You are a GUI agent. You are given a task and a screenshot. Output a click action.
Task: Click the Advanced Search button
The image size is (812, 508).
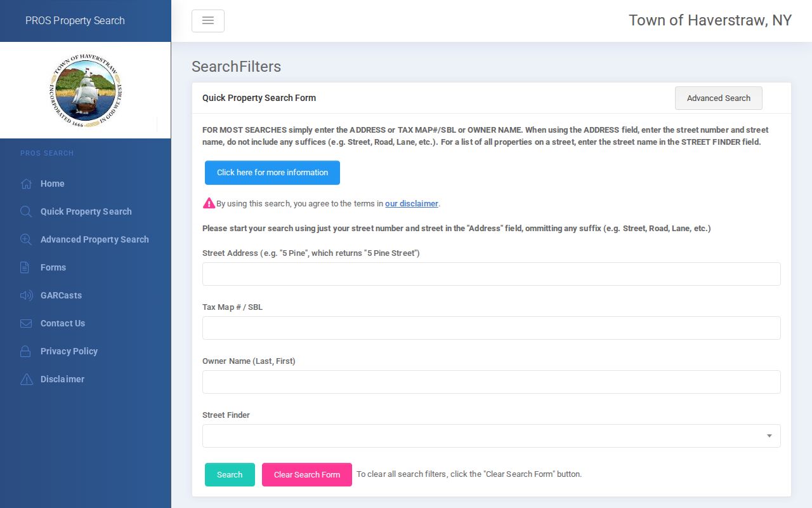(x=719, y=98)
